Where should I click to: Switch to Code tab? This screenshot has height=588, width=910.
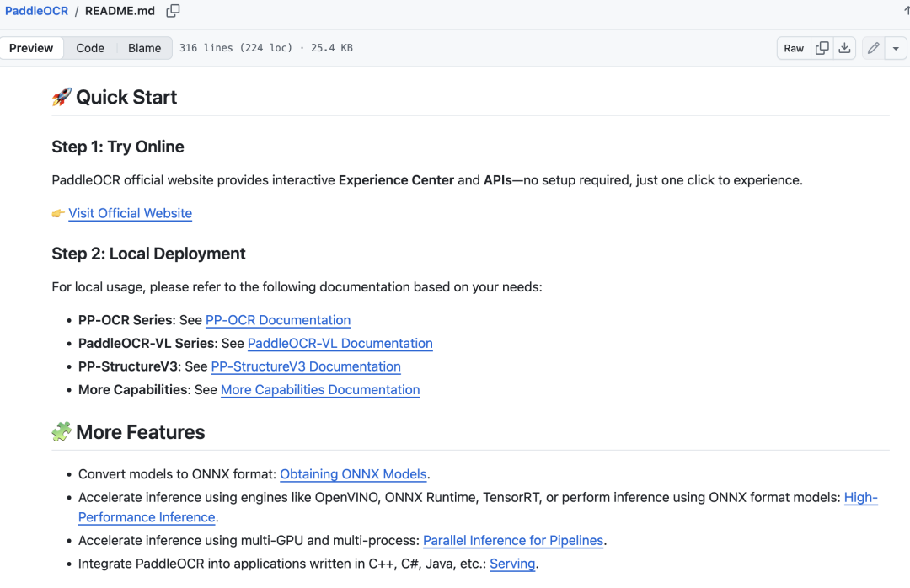pos(90,48)
